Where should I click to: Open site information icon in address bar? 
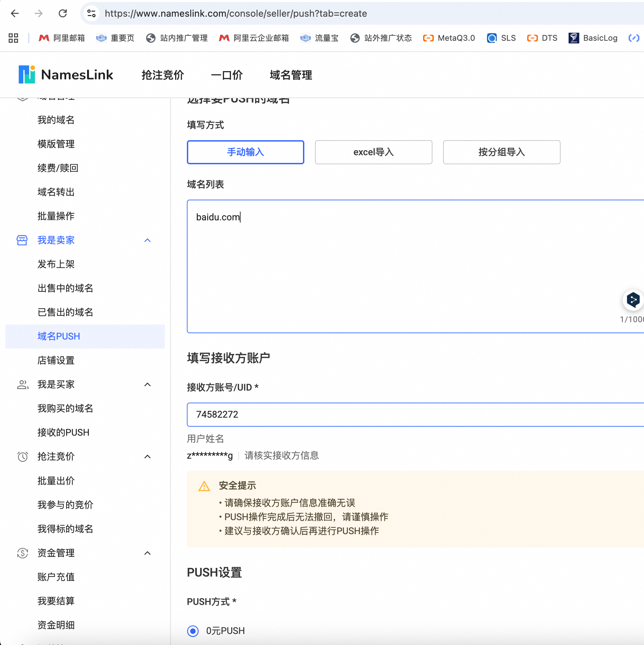[91, 13]
